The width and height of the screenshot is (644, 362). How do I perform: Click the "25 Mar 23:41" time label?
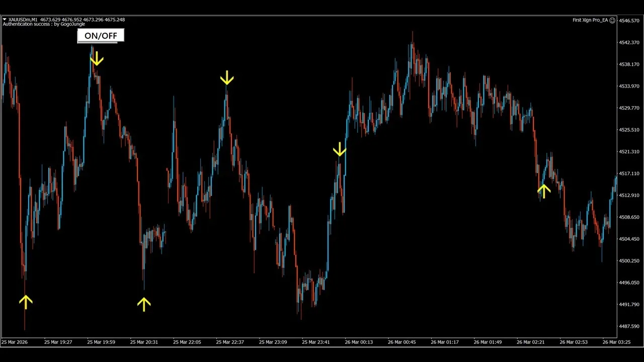(x=316, y=342)
